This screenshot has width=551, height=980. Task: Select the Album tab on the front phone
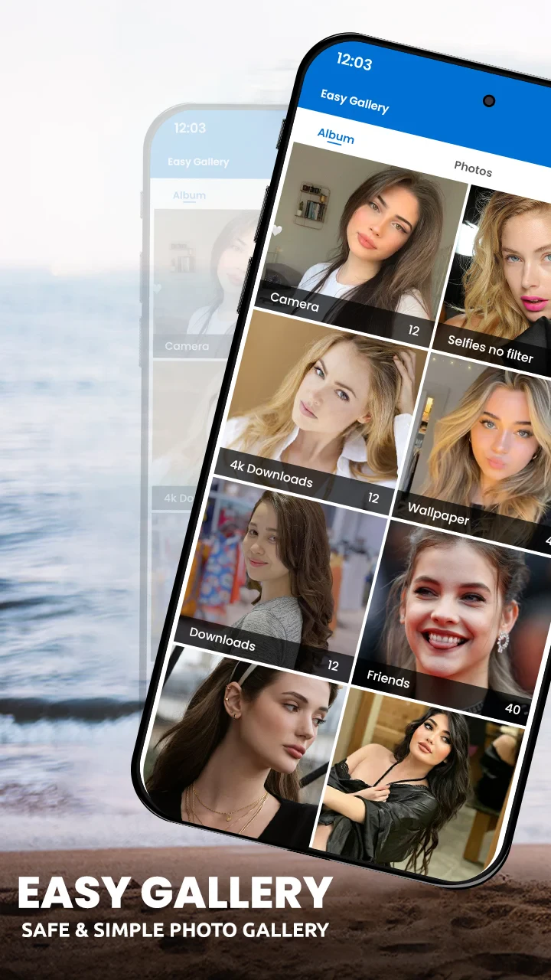pyautogui.click(x=336, y=137)
